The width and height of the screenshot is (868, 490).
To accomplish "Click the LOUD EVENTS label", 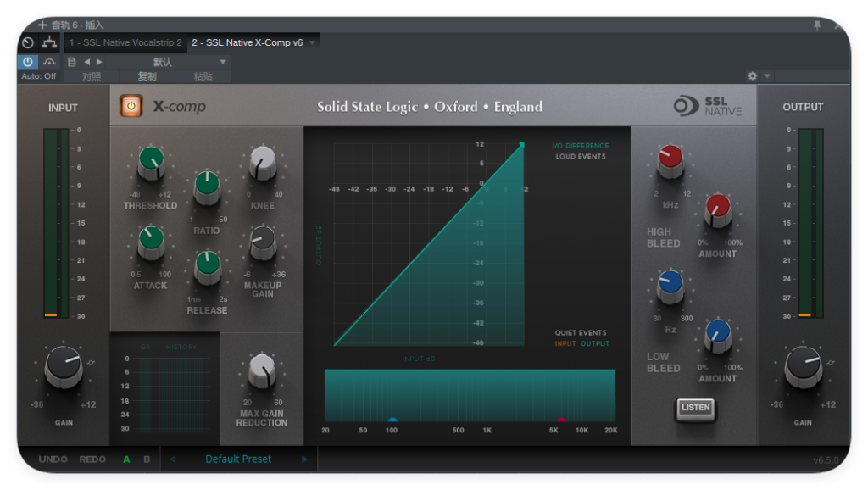I will click(581, 157).
